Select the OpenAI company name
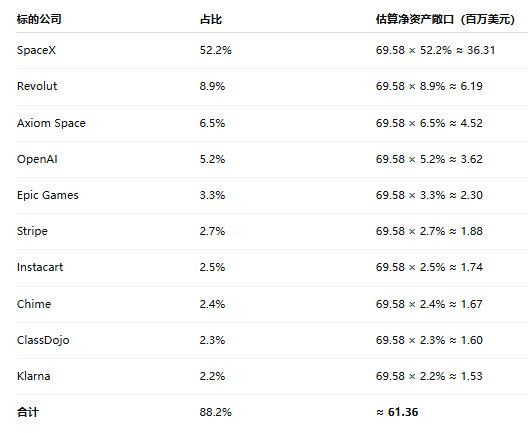This screenshot has height=433, width=528. click(x=37, y=159)
